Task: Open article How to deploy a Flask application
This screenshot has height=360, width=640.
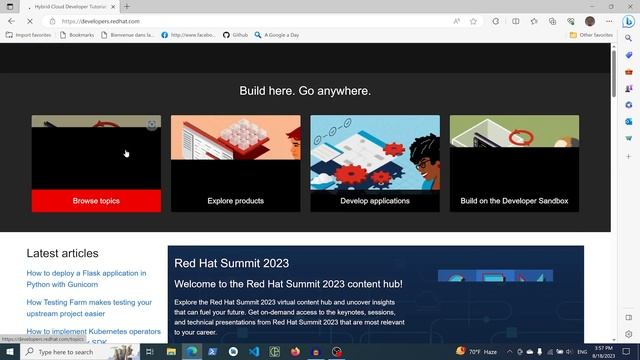Action: click(86, 279)
